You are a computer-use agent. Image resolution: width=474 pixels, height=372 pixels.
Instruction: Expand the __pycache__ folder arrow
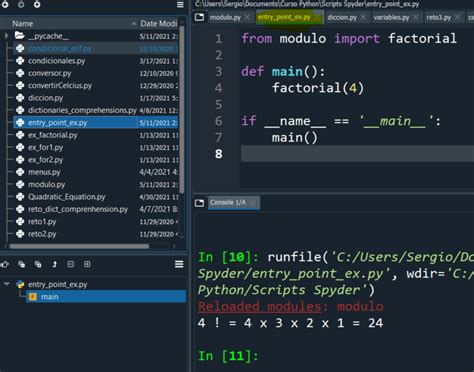click(6, 36)
